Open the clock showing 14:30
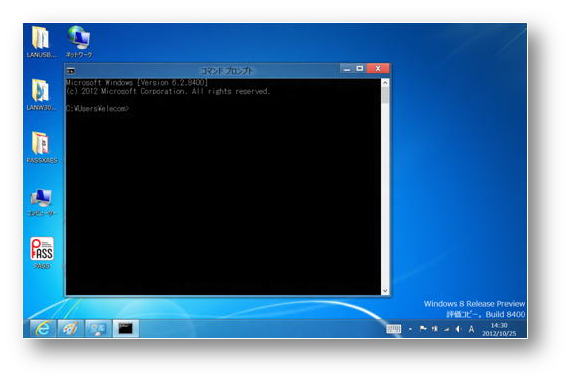Screen dimensions: 570x381 tap(499, 329)
